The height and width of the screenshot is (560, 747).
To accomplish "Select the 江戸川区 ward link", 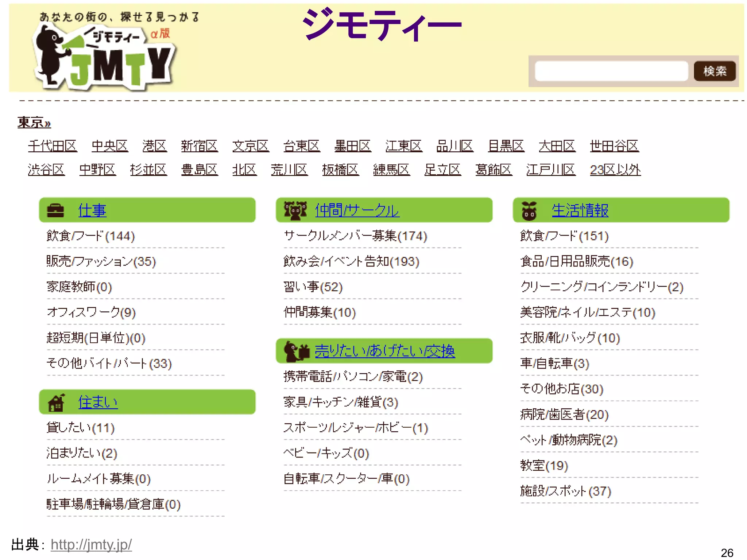I will tap(550, 170).
